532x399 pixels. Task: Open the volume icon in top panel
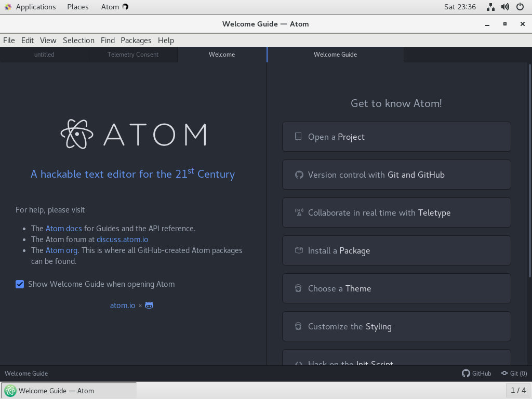(x=505, y=7)
